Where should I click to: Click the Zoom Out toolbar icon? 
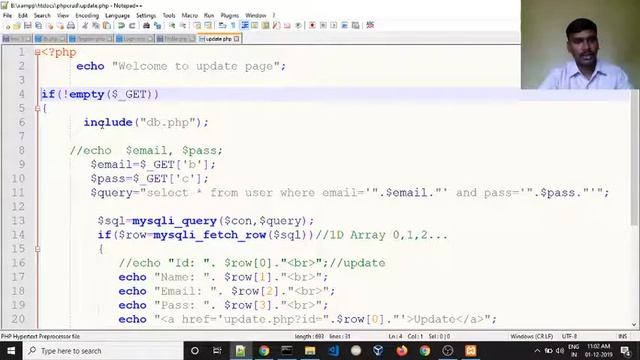click(182, 26)
